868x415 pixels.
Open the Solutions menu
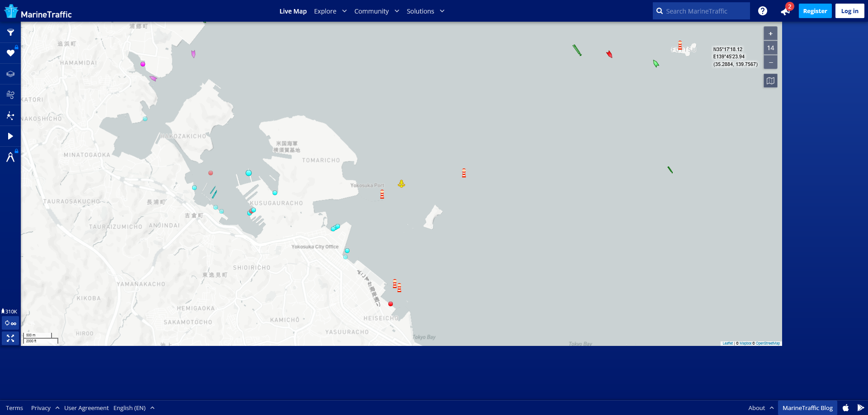point(420,11)
